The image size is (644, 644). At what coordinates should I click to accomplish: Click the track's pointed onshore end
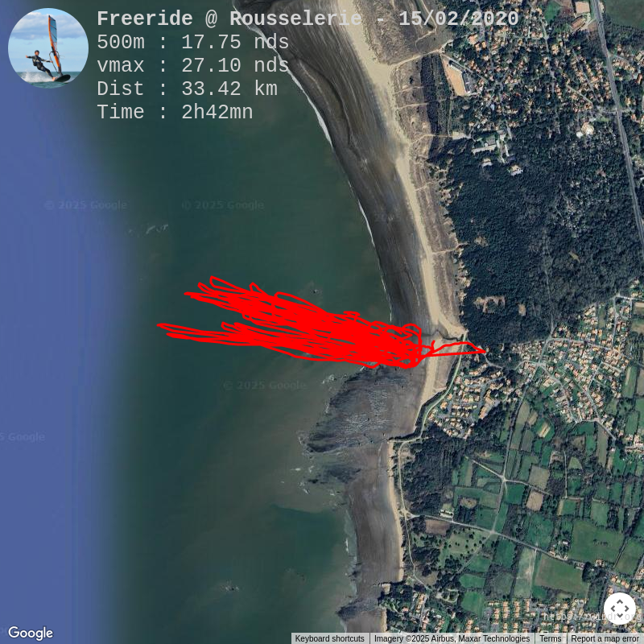pos(484,351)
